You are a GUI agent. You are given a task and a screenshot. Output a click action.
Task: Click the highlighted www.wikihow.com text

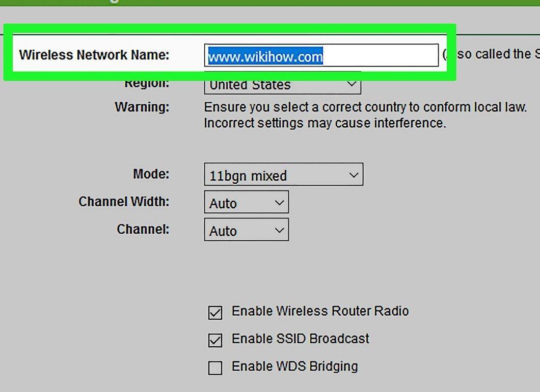tap(265, 56)
